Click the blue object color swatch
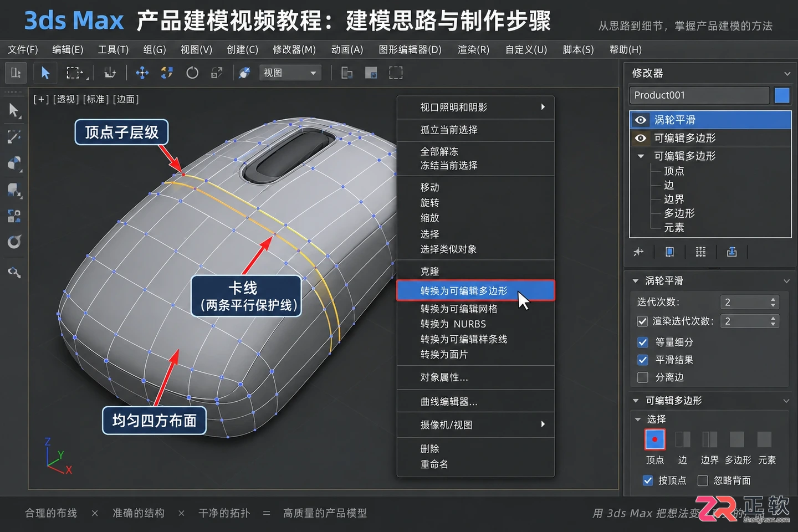The image size is (798, 532). 782,95
